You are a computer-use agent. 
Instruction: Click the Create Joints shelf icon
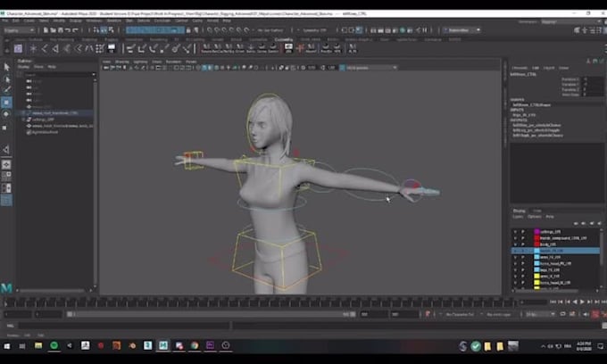[x=45, y=48]
